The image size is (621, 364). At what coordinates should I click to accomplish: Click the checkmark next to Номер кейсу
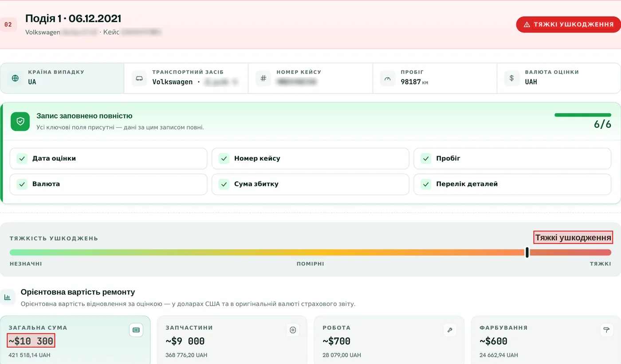tap(224, 159)
